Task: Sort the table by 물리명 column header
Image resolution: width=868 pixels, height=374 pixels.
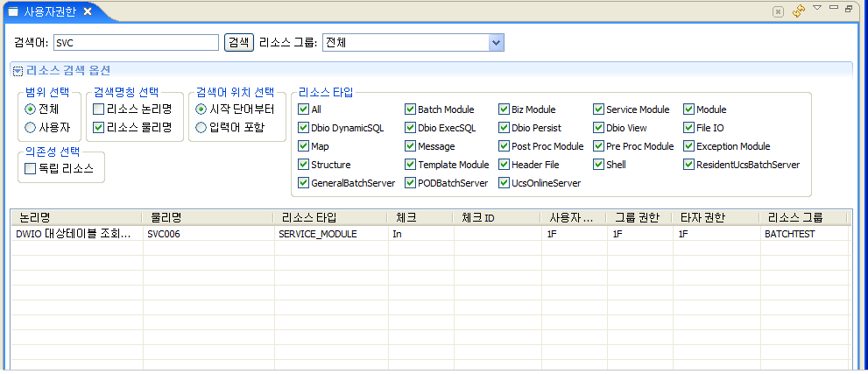Action: [x=165, y=217]
